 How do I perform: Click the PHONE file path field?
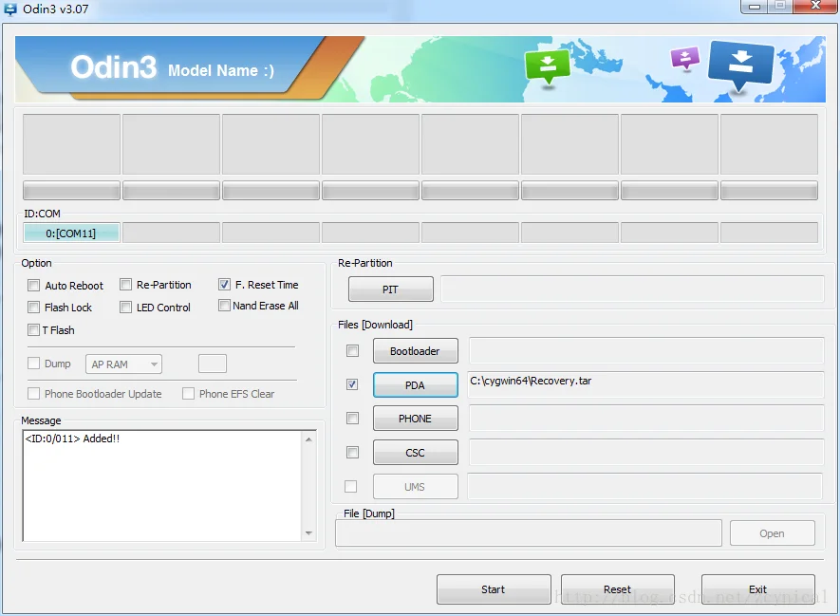coord(646,419)
